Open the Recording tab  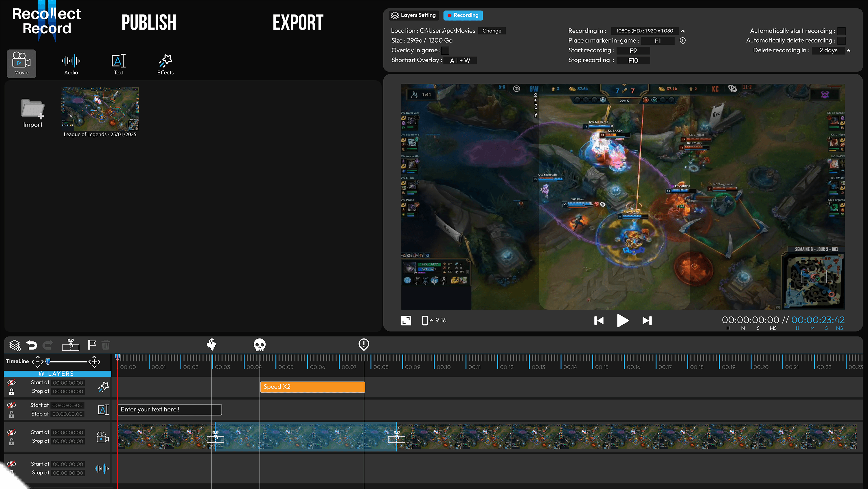coord(463,15)
